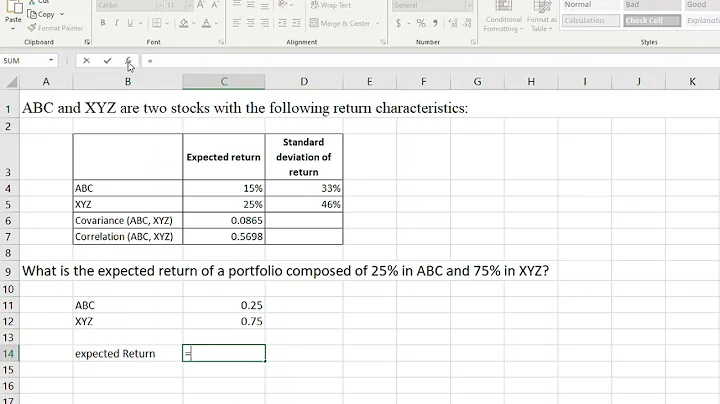
Task: Apply the Calculation cell style
Action: click(x=591, y=21)
